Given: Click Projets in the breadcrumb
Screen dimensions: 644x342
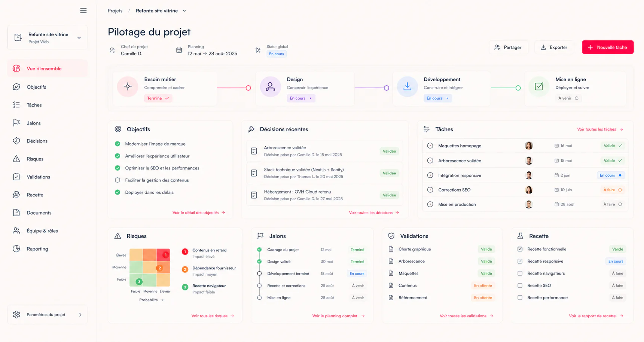Looking at the screenshot, I should [115, 11].
